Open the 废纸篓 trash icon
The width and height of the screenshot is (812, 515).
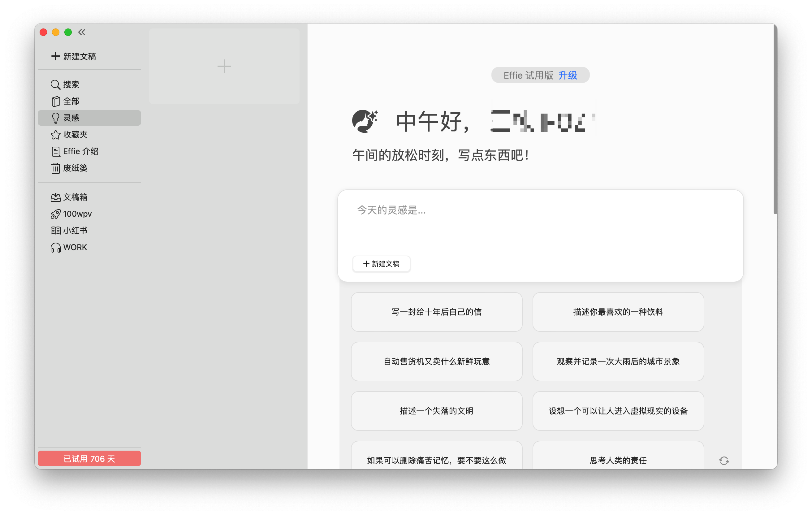55,168
